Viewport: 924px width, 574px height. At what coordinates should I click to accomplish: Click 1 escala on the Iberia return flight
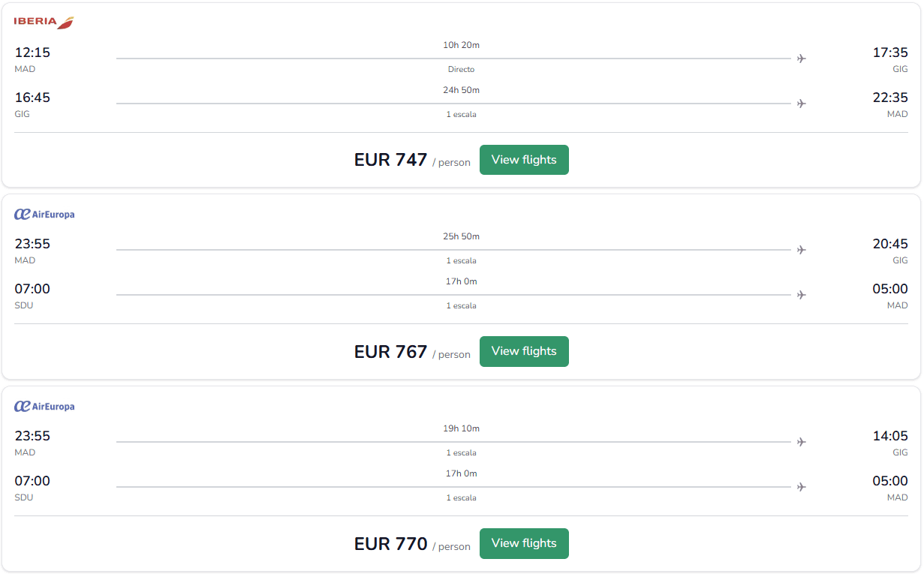pos(461,114)
